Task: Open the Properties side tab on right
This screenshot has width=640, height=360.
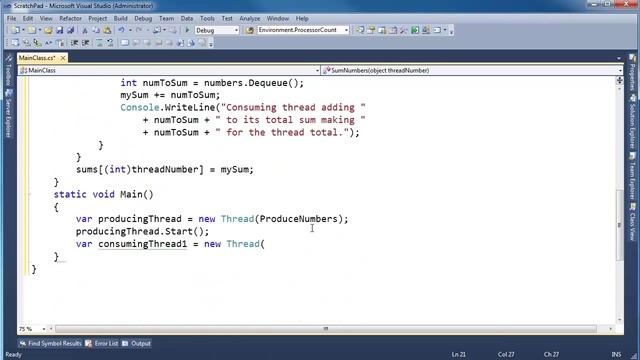Action: pyautogui.click(x=632, y=72)
